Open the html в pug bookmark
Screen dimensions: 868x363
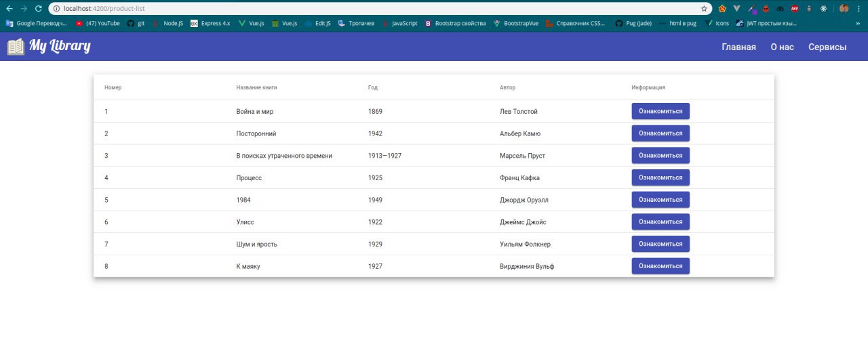coord(677,23)
